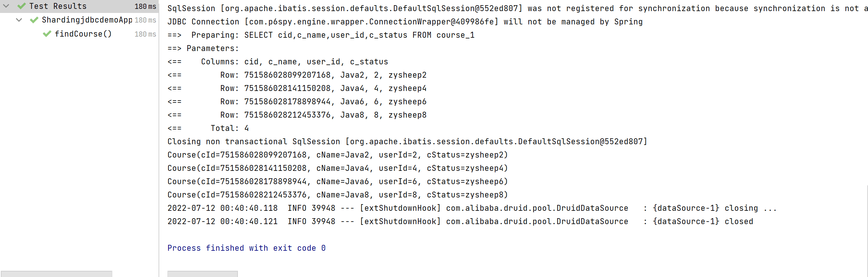Click the green checkmark beside findCourse()
Screen dimensions: 868x277
click(47, 34)
